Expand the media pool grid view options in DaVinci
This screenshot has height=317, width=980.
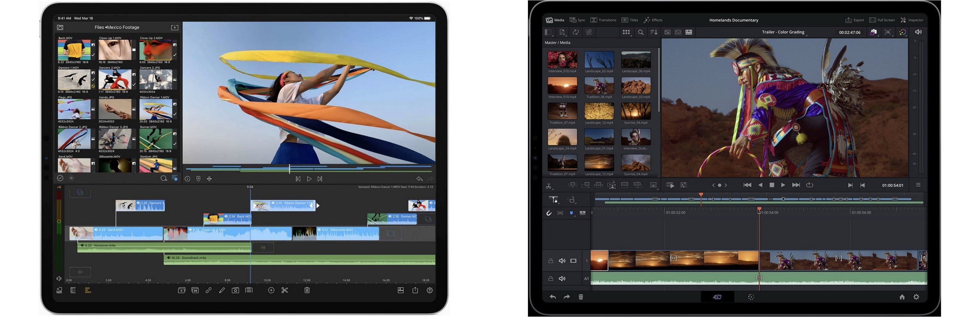[627, 32]
